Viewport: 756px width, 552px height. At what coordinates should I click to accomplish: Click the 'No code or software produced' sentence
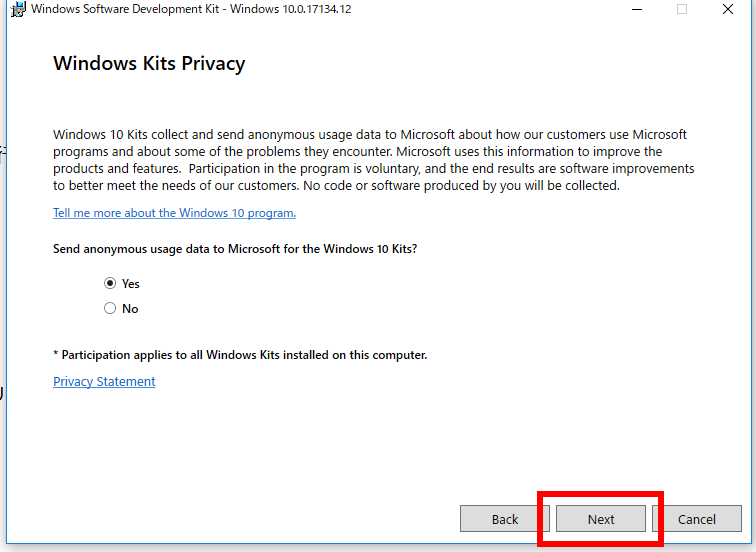click(461, 186)
